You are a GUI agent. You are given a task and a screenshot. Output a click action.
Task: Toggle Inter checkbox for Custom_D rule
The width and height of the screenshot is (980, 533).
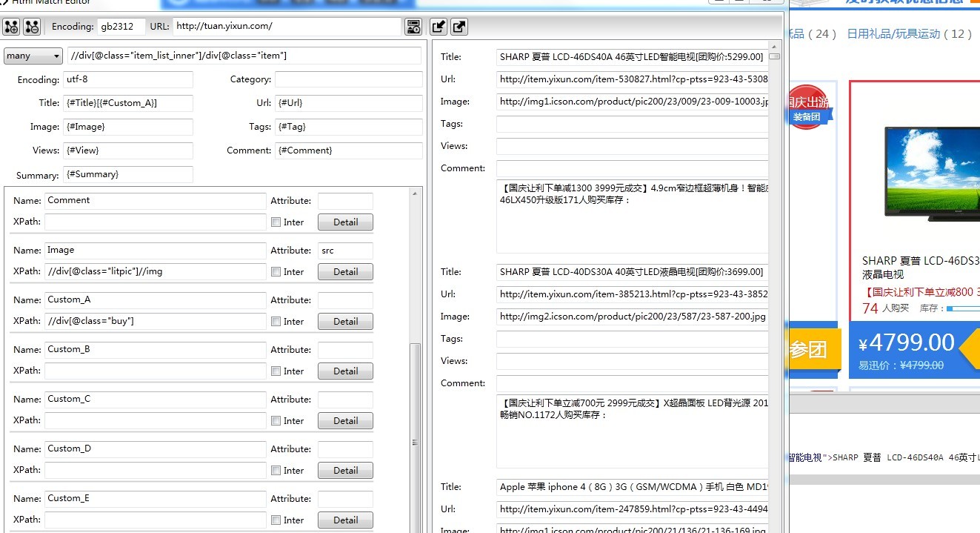click(276, 470)
